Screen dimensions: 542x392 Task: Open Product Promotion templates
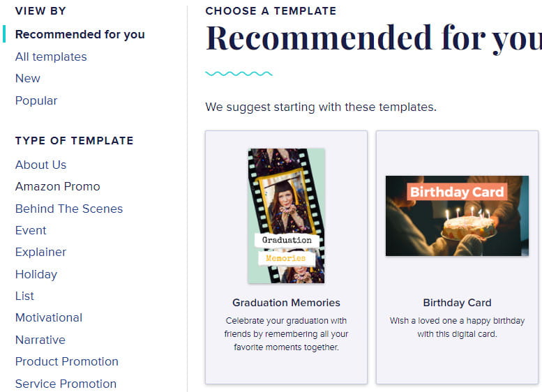tap(66, 361)
